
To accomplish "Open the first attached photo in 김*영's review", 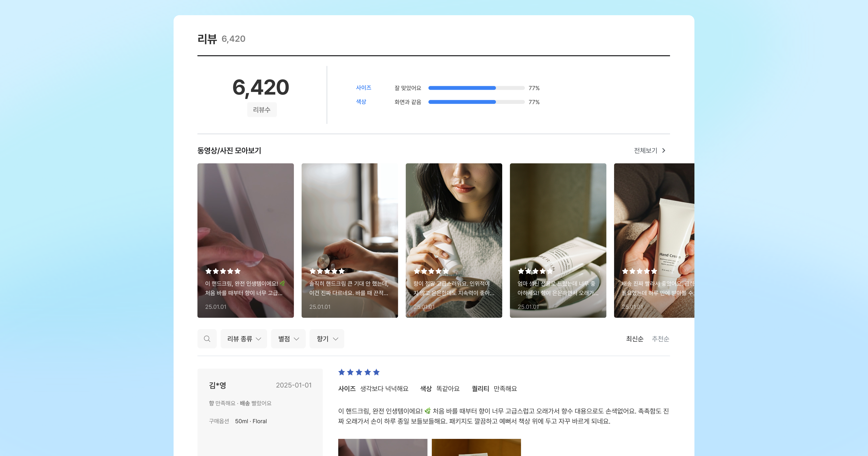I will (x=383, y=448).
